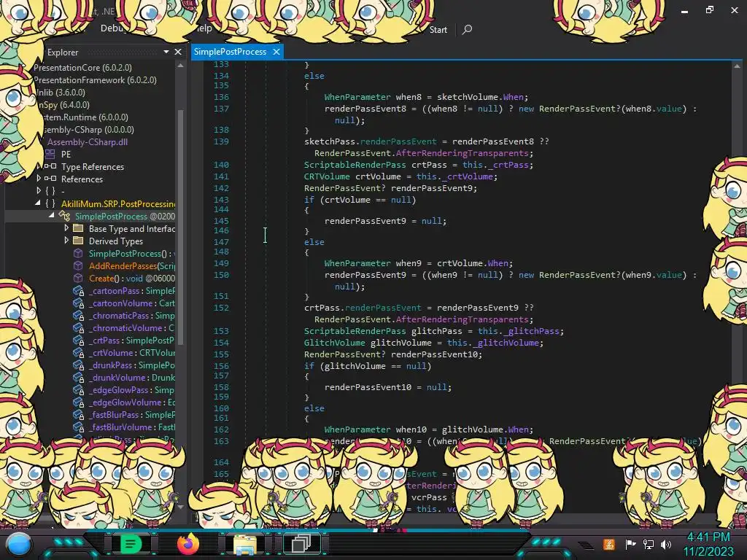Viewport: 747px width, 560px height.
Task: Click CRTVolume type on line 141
Action: pos(327,176)
